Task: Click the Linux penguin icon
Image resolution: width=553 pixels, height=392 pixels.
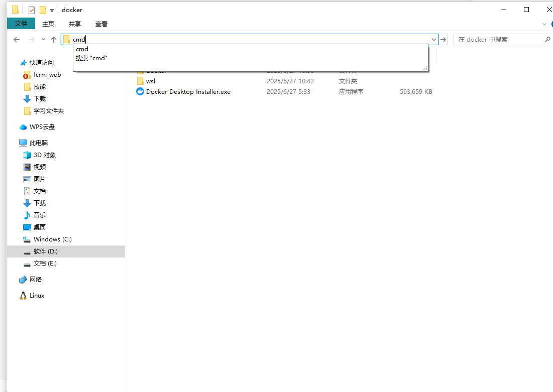Action: (x=23, y=296)
